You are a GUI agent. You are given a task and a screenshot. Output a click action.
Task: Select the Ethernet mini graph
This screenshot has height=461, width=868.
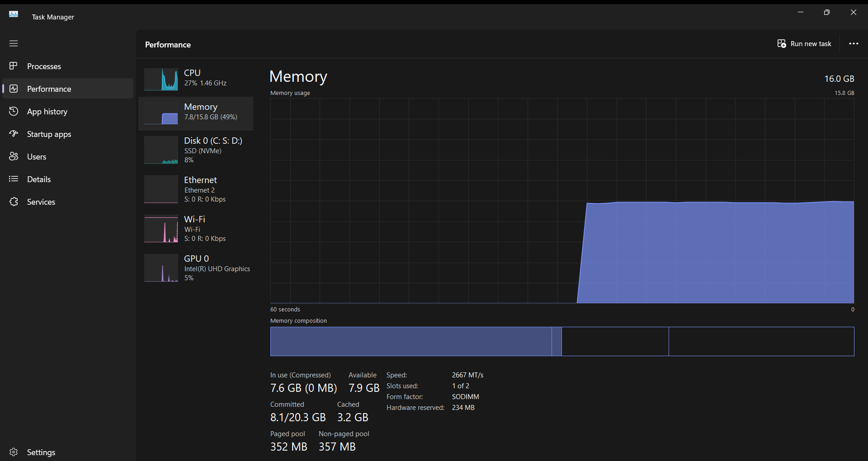pyautogui.click(x=161, y=189)
